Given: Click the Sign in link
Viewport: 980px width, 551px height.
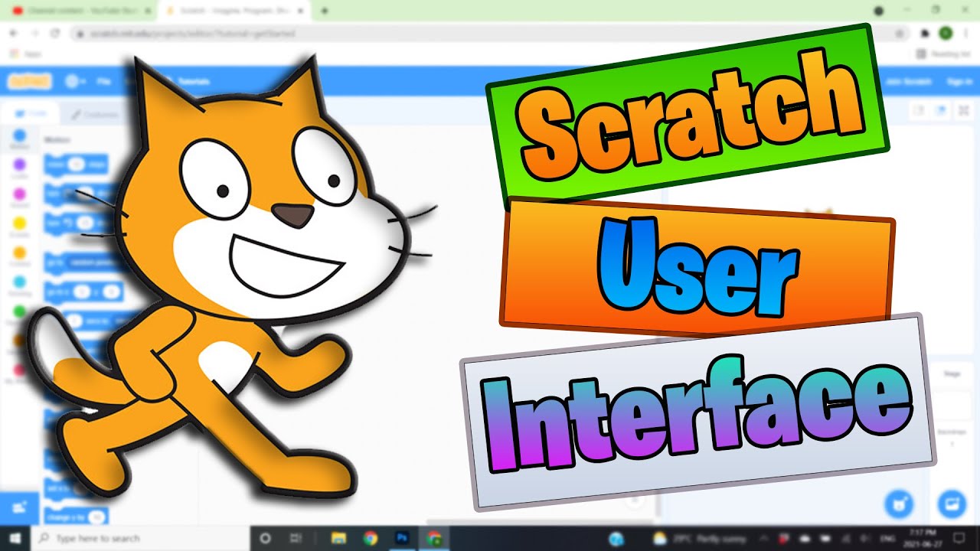Looking at the screenshot, I should click(x=959, y=81).
